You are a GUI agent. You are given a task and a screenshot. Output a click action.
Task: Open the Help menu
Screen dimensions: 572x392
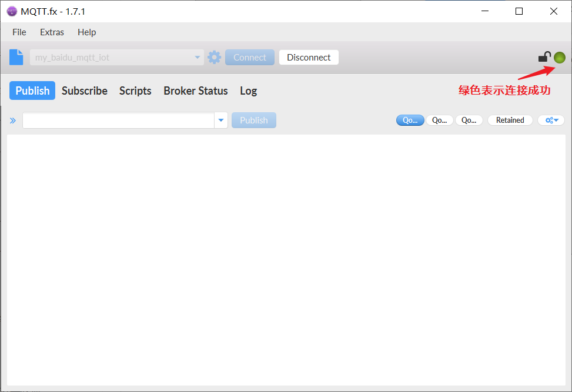[x=87, y=32]
